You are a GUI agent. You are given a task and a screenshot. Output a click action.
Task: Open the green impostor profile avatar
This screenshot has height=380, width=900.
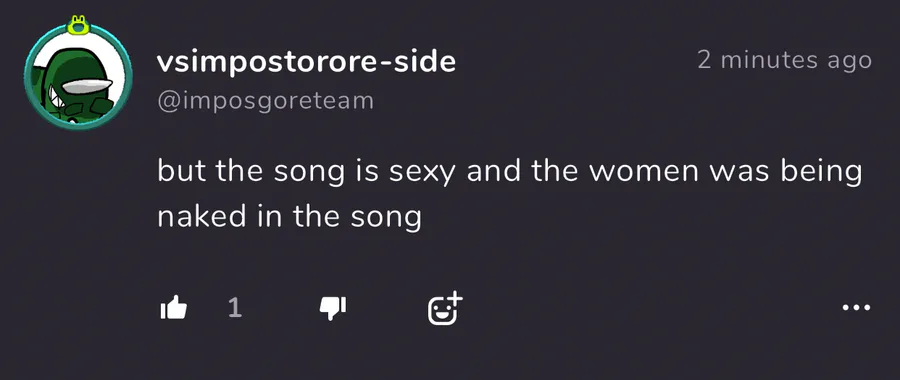[78, 76]
